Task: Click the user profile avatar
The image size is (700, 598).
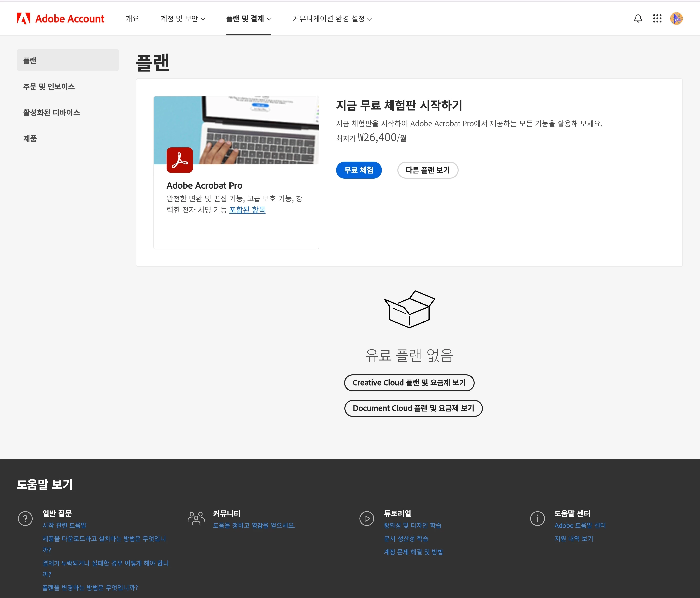Action: [676, 18]
